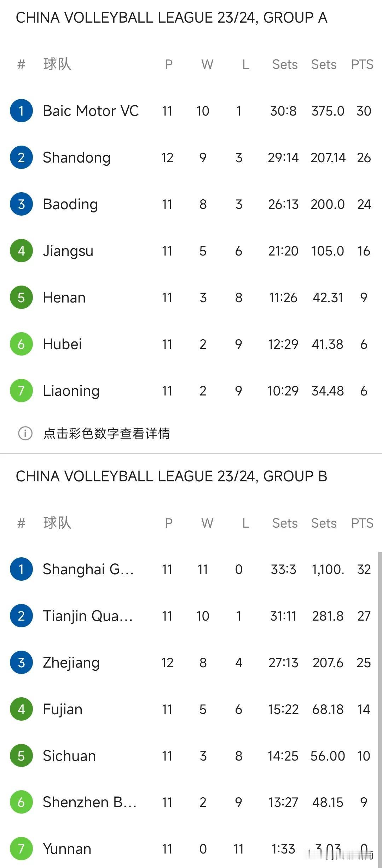The width and height of the screenshot is (382, 868).
Task: Open the Baoding team row
Action: coord(191,204)
